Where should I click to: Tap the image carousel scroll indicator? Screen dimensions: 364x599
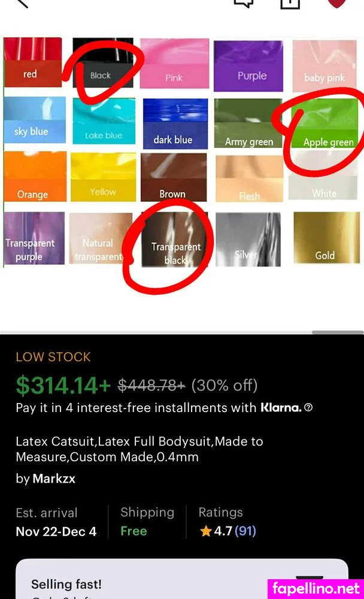(x=338, y=332)
